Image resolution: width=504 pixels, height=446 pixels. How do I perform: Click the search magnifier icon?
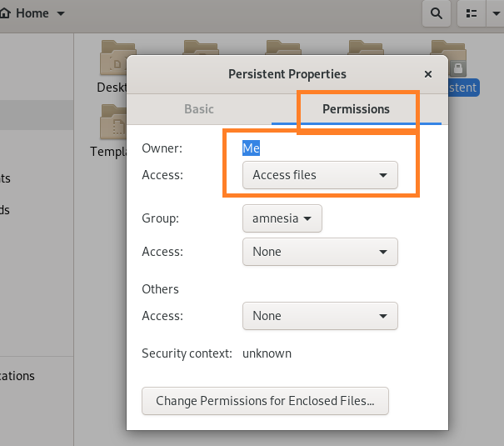point(436,14)
